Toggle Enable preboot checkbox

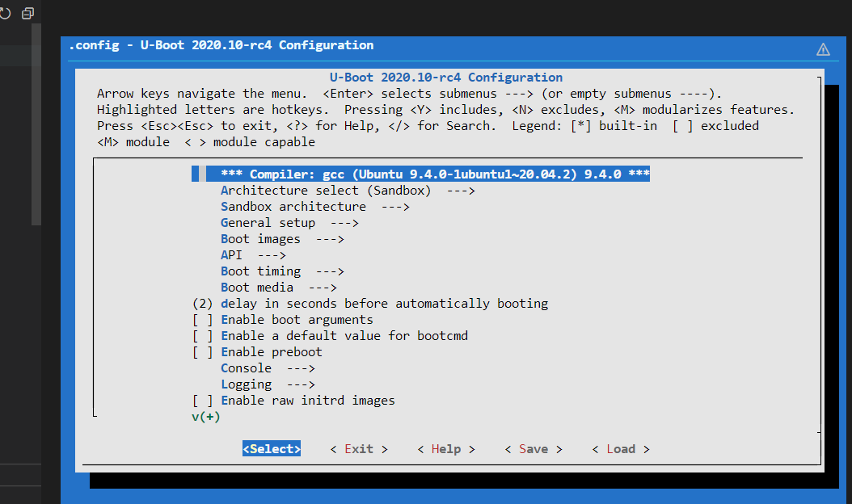click(203, 352)
